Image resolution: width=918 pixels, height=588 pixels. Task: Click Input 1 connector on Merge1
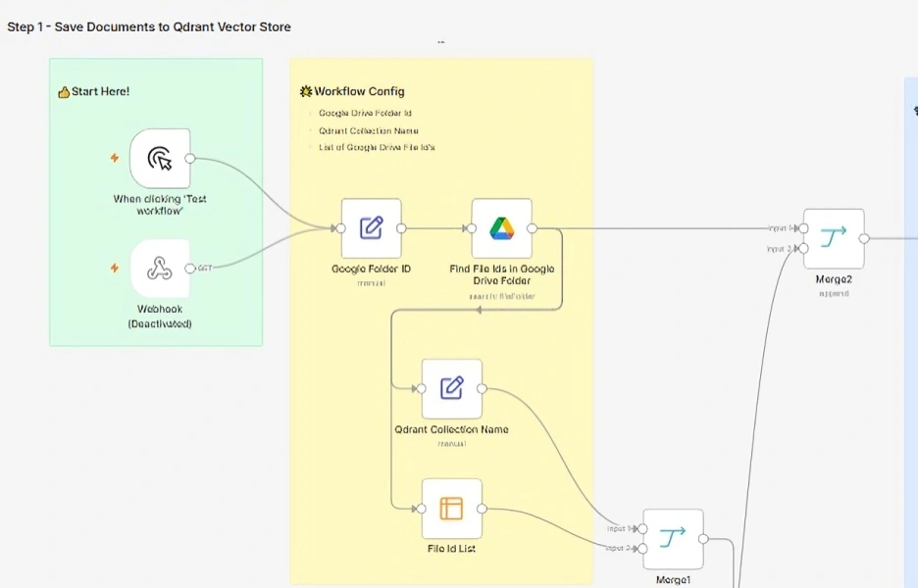pyautogui.click(x=642, y=529)
